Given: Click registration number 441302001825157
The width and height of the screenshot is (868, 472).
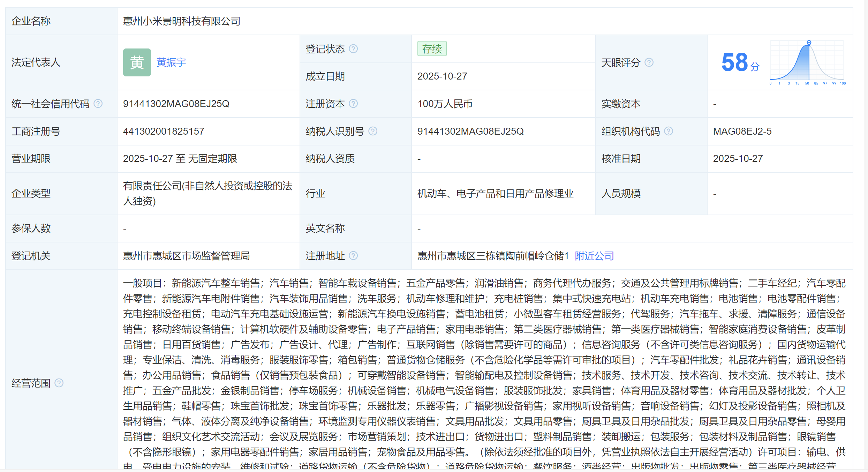Looking at the screenshot, I should click(164, 131).
